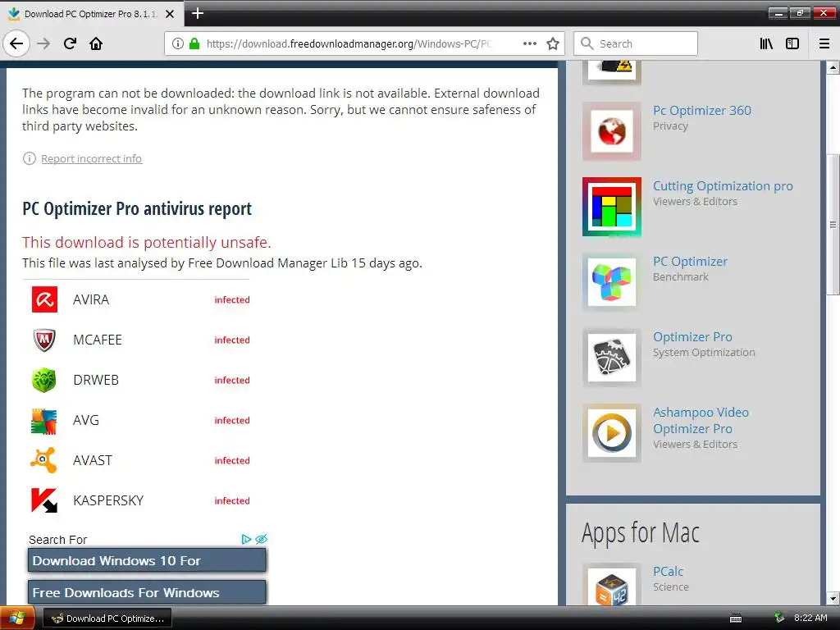The width and height of the screenshot is (840, 630).
Task: Click 'infected' status next to KASPERSKY
Action: click(232, 501)
